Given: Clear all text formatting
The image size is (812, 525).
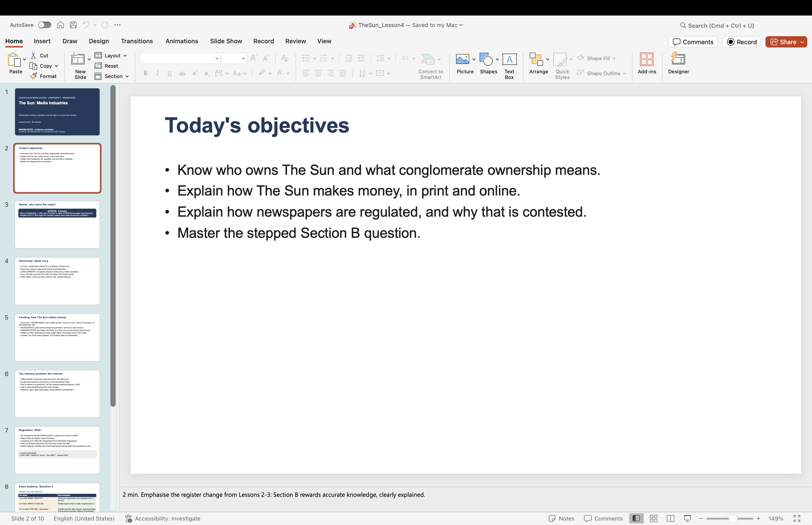Looking at the screenshot, I should (x=285, y=58).
